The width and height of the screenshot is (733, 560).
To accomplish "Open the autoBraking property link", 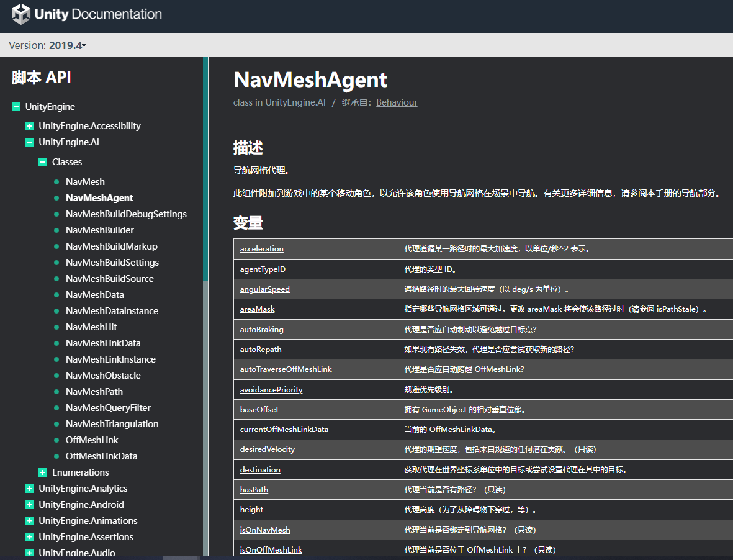I will pyautogui.click(x=261, y=330).
